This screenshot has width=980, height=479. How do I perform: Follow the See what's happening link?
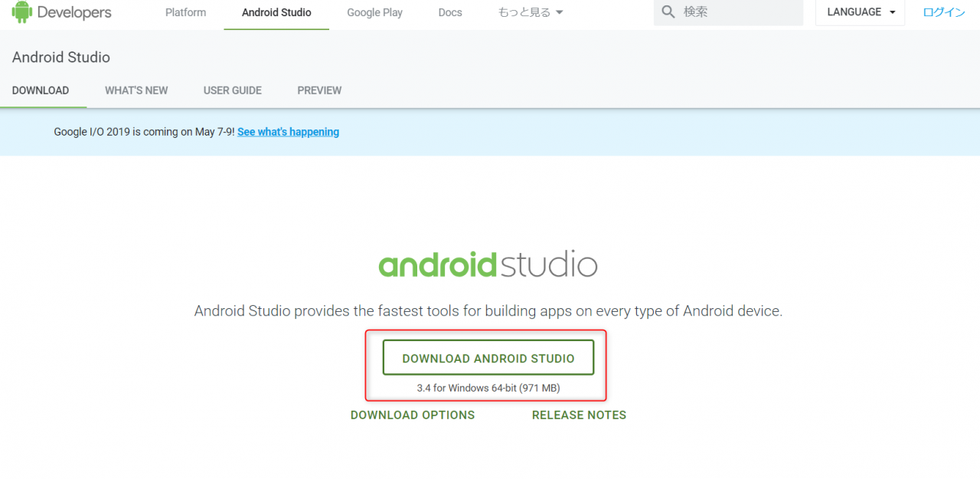point(288,132)
